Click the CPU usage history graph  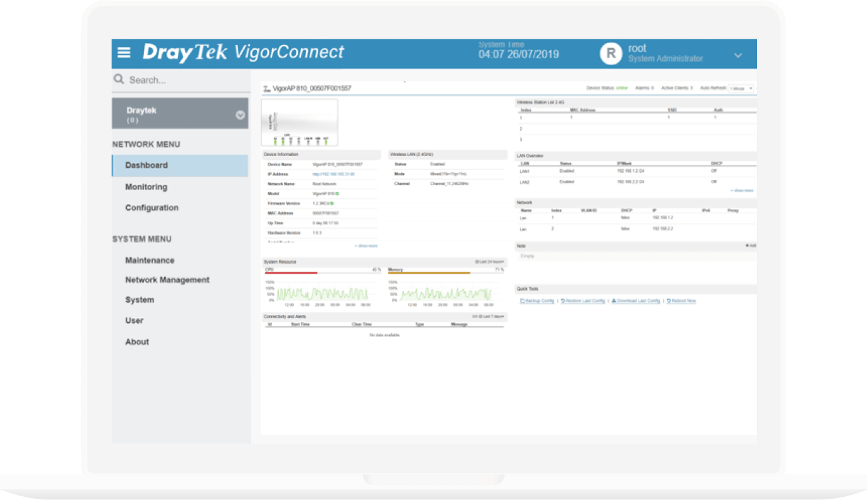coord(322,294)
